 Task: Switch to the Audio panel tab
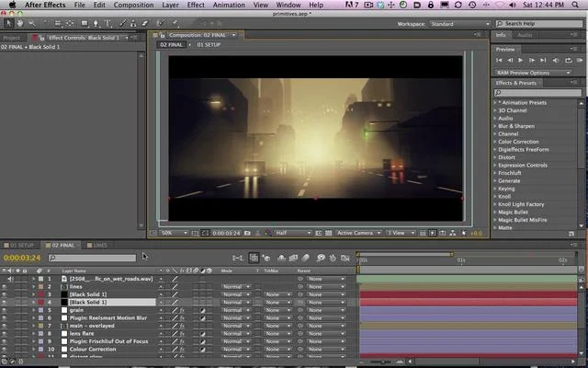click(x=525, y=35)
